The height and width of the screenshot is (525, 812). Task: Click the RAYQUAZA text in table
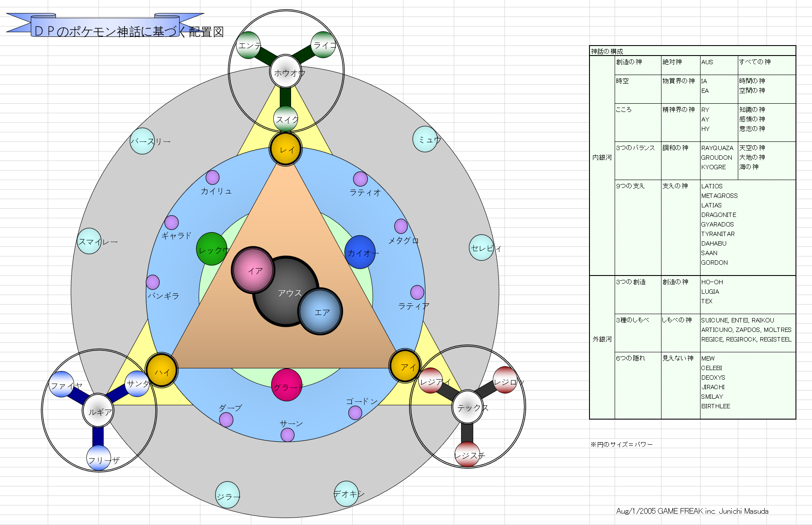717,148
